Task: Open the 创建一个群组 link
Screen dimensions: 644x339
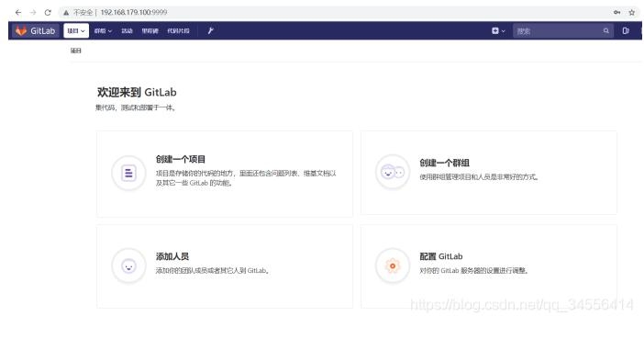Action: pyautogui.click(x=444, y=163)
